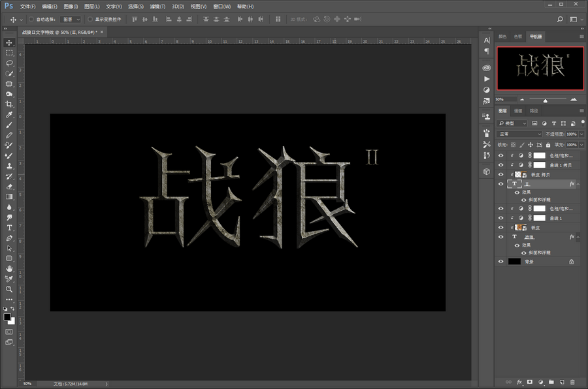Select the Horizontal Type tool in the toolbox
Image resolution: width=588 pixels, height=389 pixels.
click(x=9, y=227)
